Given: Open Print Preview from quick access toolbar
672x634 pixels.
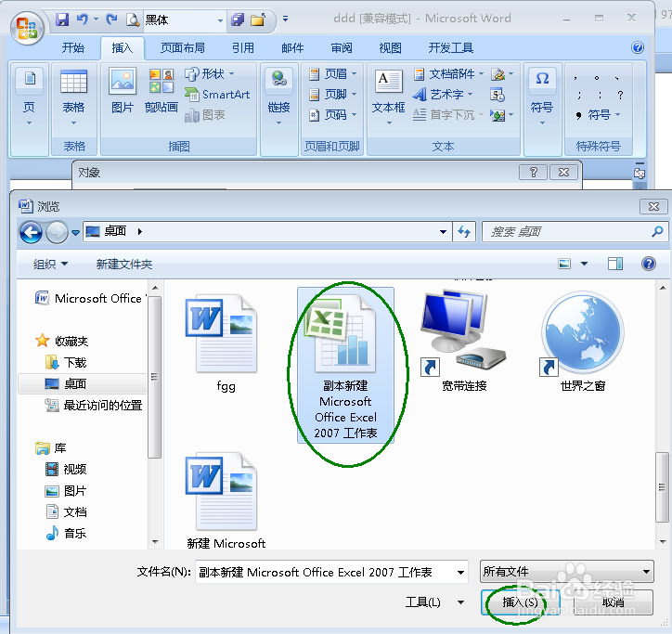Looking at the screenshot, I should click(x=133, y=19).
